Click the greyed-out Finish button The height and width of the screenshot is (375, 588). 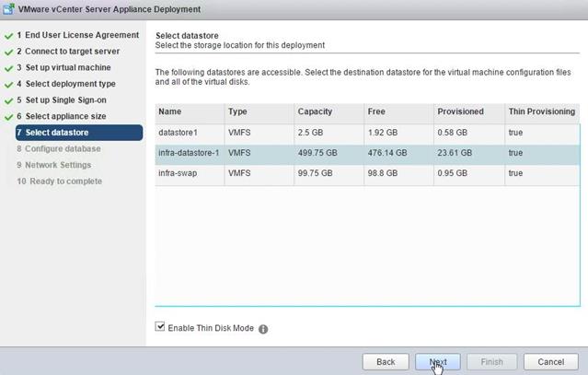491,362
